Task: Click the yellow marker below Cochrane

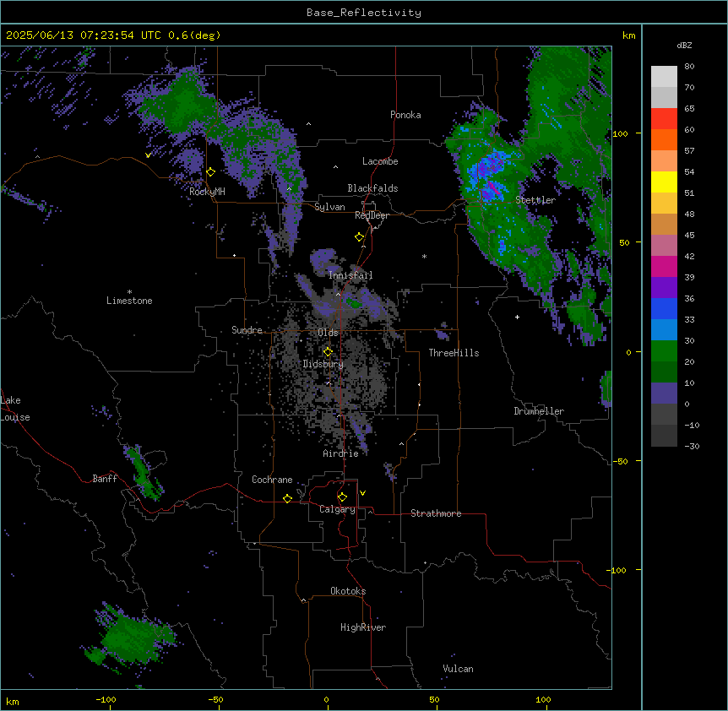Action: (287, 498)
